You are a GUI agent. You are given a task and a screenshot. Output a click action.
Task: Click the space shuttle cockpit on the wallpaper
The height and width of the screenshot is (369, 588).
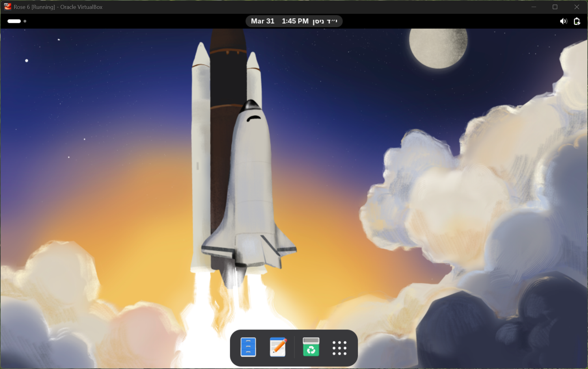[253, 118]
